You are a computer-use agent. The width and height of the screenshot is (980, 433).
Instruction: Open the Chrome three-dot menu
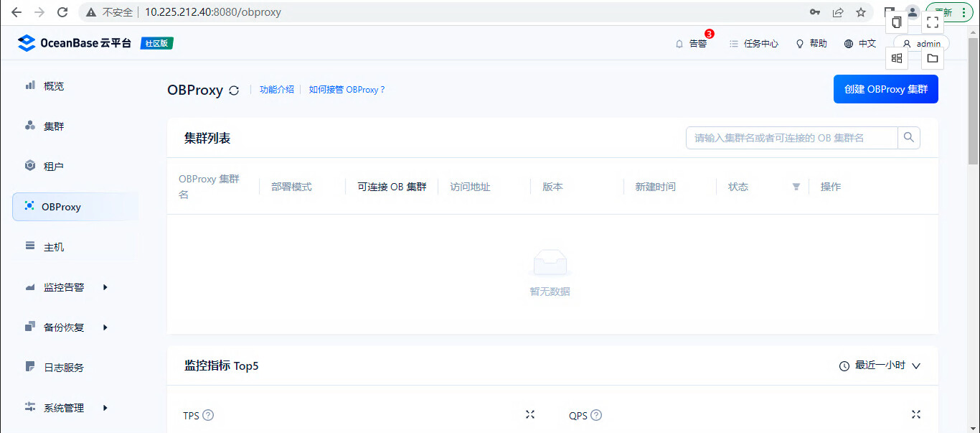[x=963, y=12]
